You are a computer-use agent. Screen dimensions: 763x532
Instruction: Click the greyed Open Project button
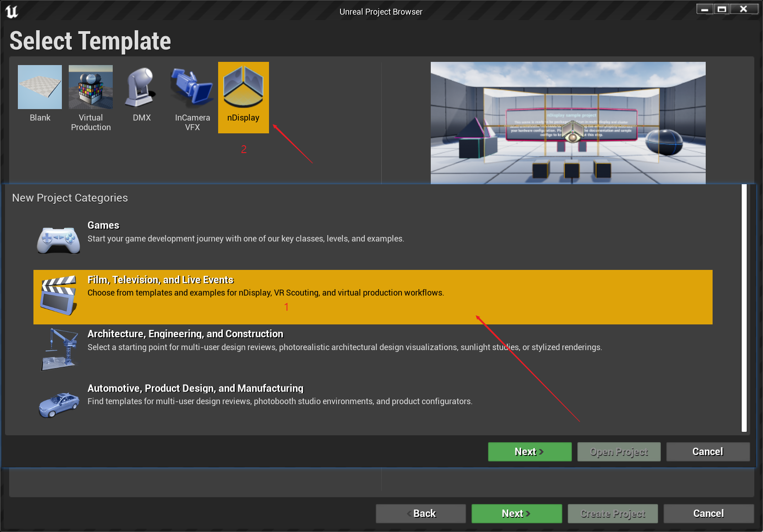click(x=619, y=452)
